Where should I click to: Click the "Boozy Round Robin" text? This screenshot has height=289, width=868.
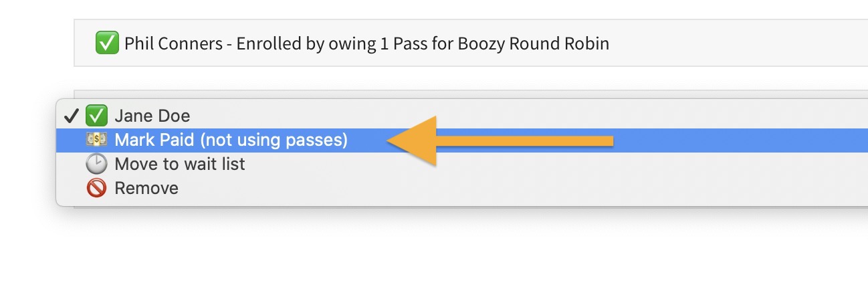[533, 44]
